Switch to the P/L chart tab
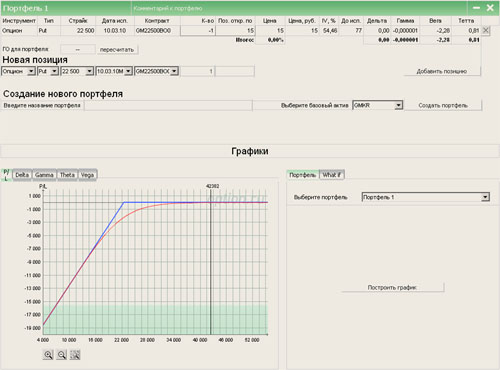500x370 pixels. point(6,175)
